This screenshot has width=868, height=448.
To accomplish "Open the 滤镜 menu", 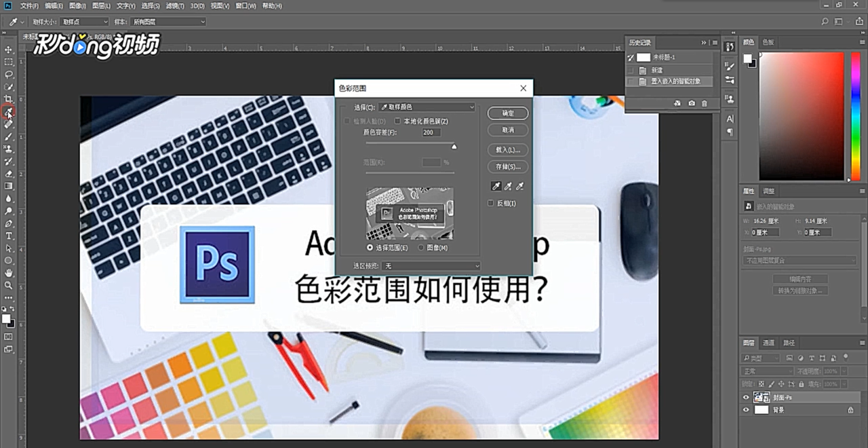I will click(x=174, y=5).
